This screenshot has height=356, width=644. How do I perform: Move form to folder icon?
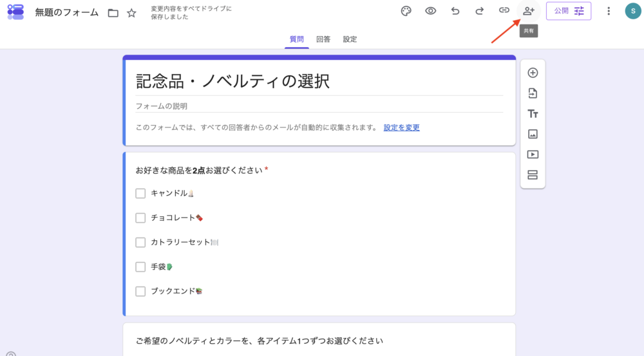pyautogui.click(x=113, y=13)
